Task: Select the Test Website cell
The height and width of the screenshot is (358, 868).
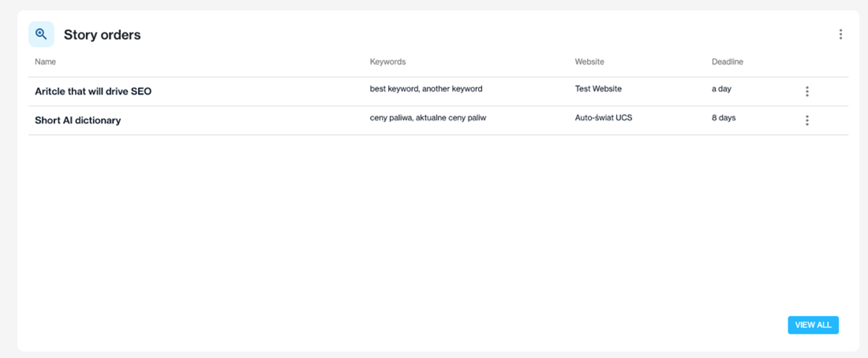Action: click(x=598, y=88)
